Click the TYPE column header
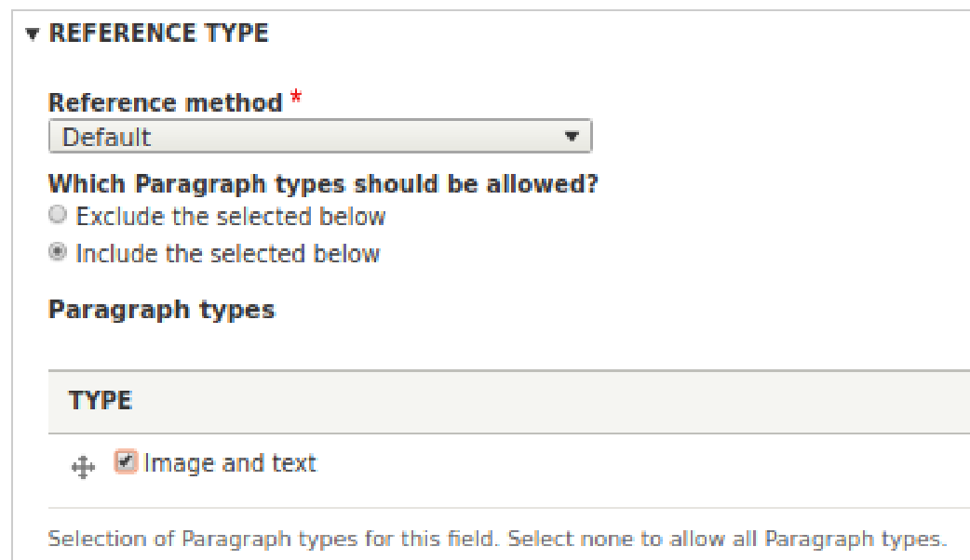 coord(100,401)
